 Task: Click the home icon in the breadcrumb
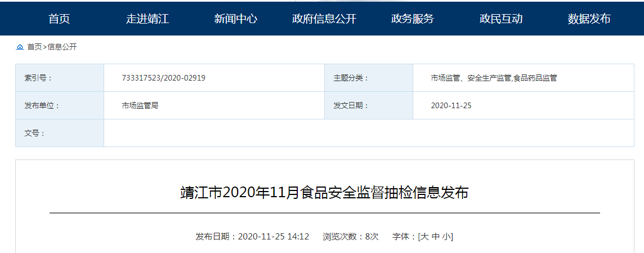(20, 47)
